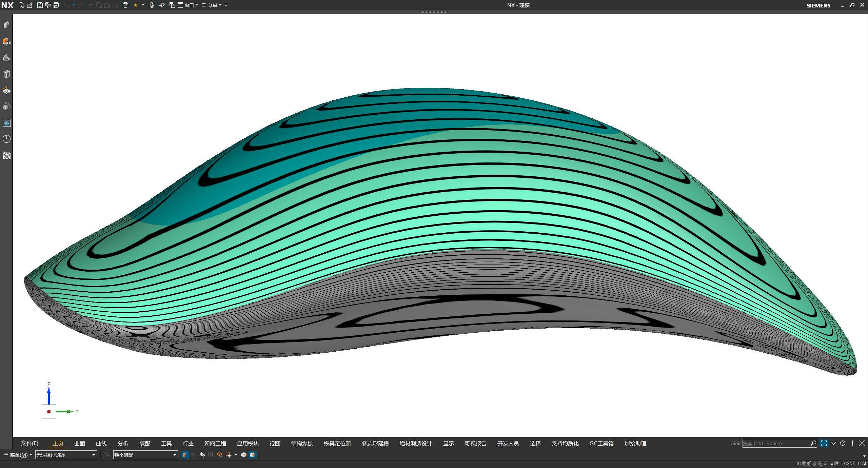Click the magnifier search icon in search box
Screen dimensions: 868x468
(x=813, y=443)
